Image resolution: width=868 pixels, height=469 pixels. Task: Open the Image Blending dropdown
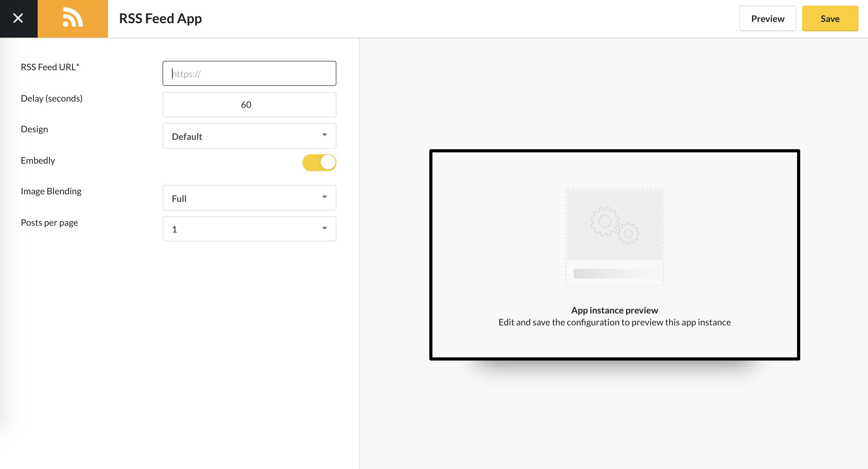pos(249,198)
